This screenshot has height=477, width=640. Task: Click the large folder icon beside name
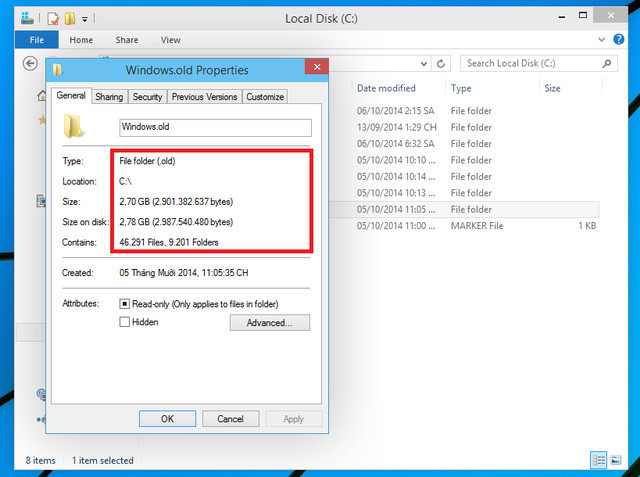(73, 126)
